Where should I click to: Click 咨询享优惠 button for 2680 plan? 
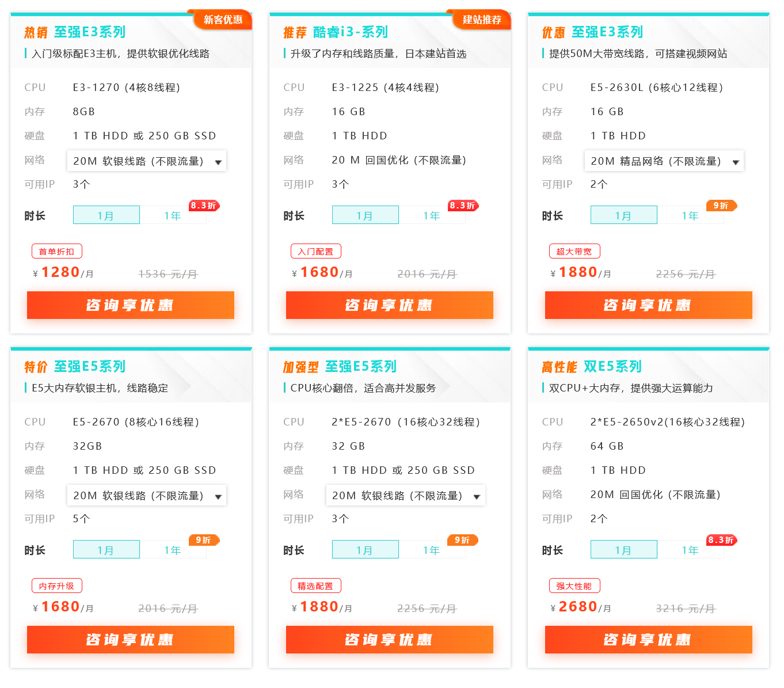pos(648,640)
